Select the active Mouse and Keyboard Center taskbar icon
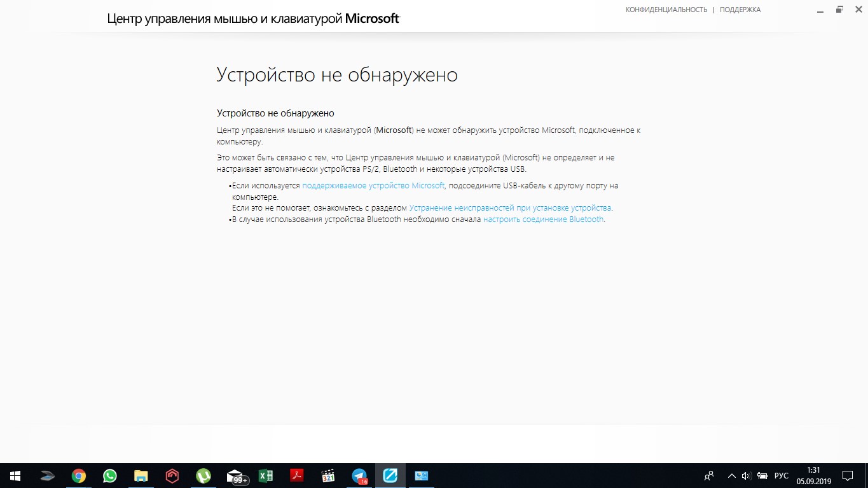868x488 pixels. [390, 476]
